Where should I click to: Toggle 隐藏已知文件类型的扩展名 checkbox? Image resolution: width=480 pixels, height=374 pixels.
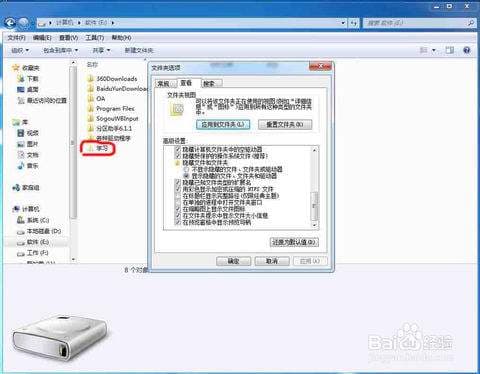coord(178,183)
